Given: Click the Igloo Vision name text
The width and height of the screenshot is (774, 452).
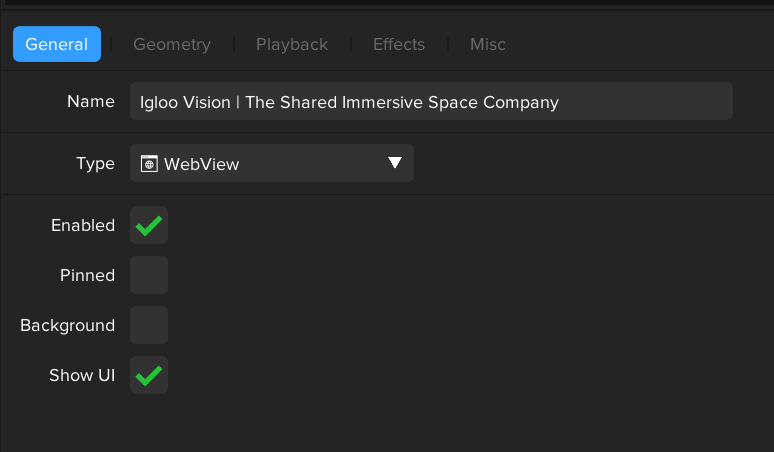Looking at the screenshot, I should 349,102.
